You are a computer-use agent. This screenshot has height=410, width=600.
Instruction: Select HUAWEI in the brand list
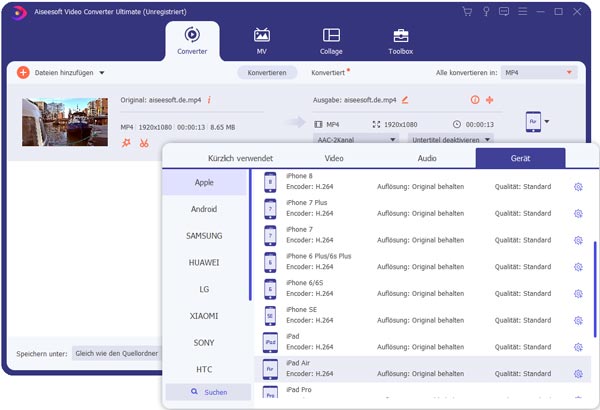click(204, 263)
